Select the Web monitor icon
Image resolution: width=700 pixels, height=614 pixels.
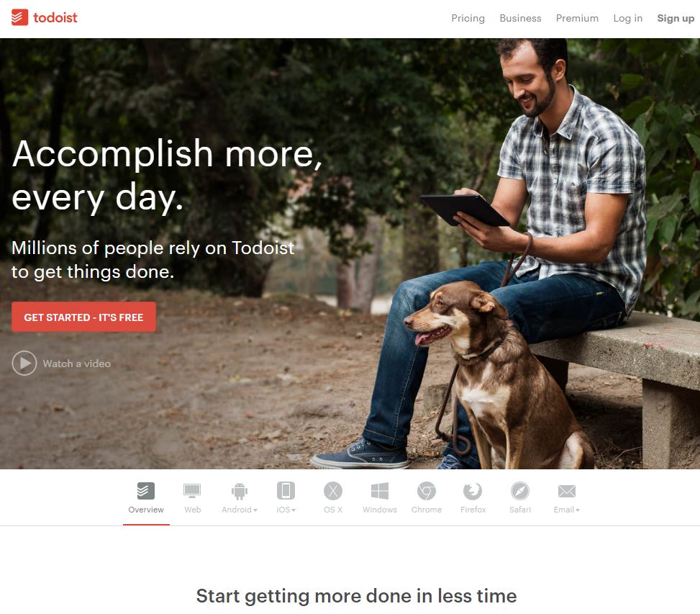tap(192, 491)
